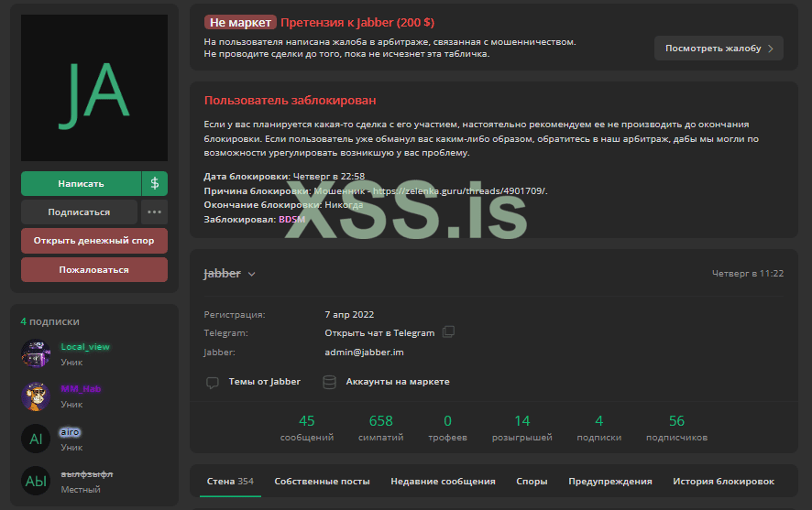Viewport: 812px width, 510px height.
Task: Click the выпфзыфл username
Action: tap(87, 474)
